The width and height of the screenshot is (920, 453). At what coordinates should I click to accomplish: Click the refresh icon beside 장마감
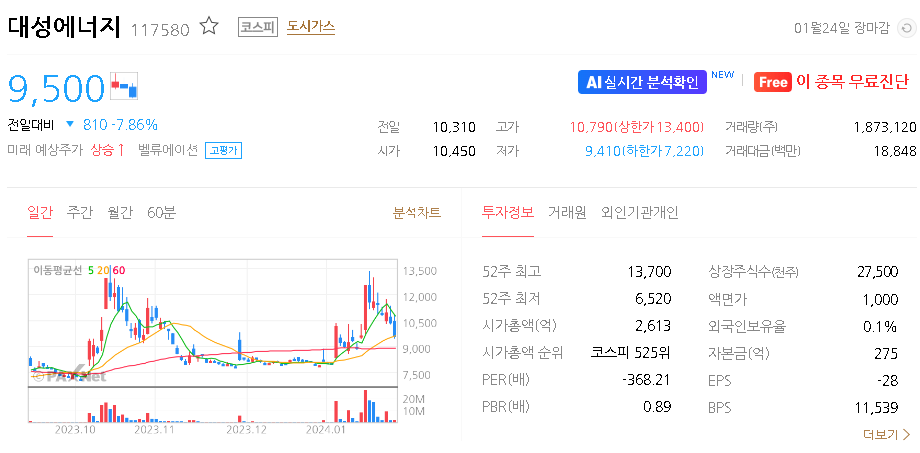906,28
